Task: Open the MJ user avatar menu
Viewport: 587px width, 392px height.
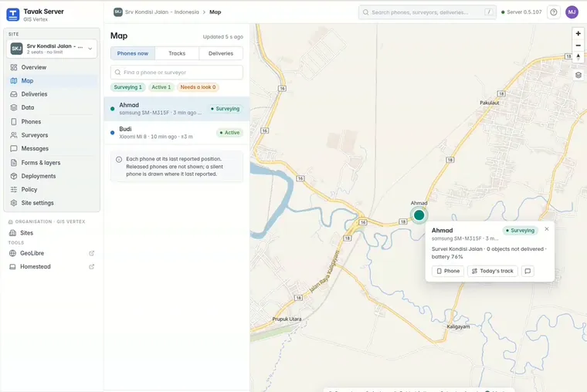Action: click(572, 12)
